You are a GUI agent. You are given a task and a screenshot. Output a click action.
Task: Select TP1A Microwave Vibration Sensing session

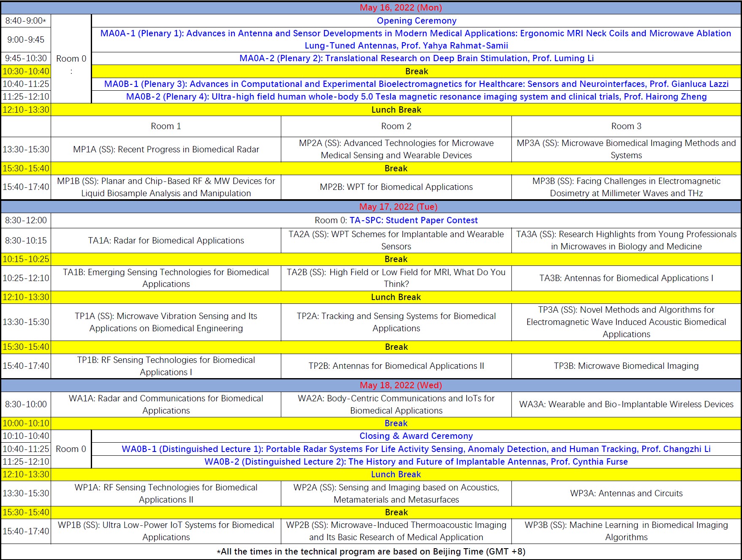166,322
